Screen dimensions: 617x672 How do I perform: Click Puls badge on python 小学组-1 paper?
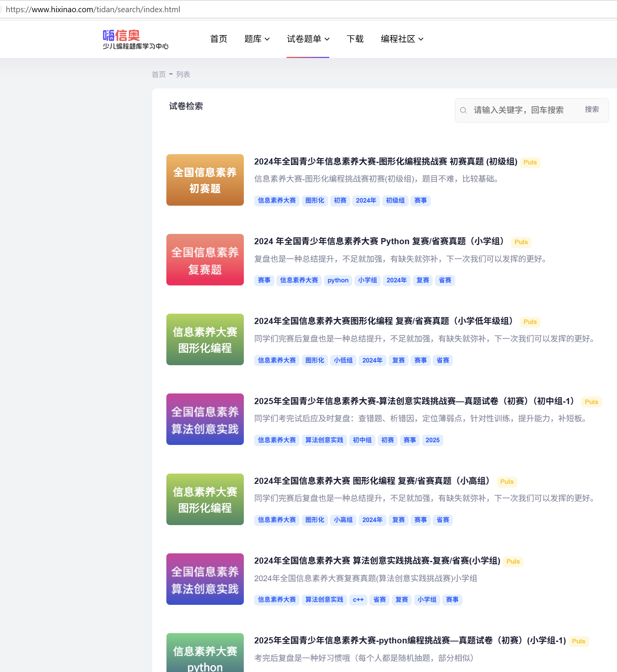click(x=578, y=641)
